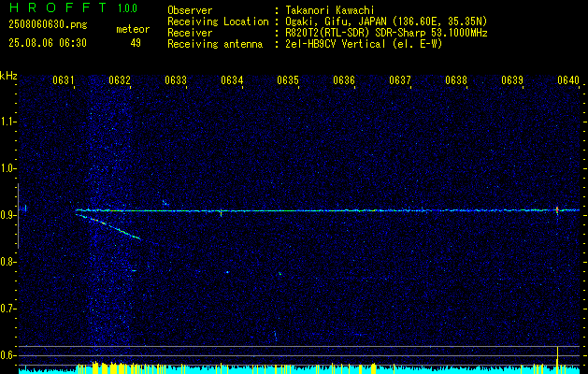Click the timestamp 25.08.06 06:30
Image resolution: width=588 pixels, height=374 pixels.
48,43
